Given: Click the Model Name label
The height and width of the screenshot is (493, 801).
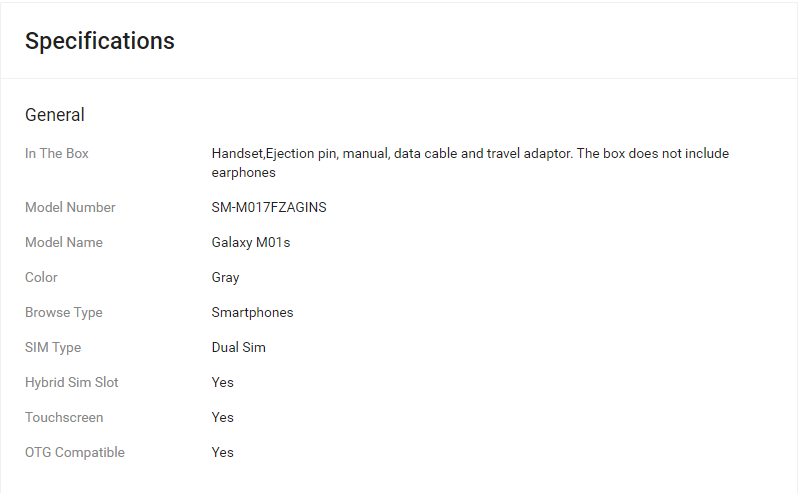Looking at the screenshot, I should 64,242.
